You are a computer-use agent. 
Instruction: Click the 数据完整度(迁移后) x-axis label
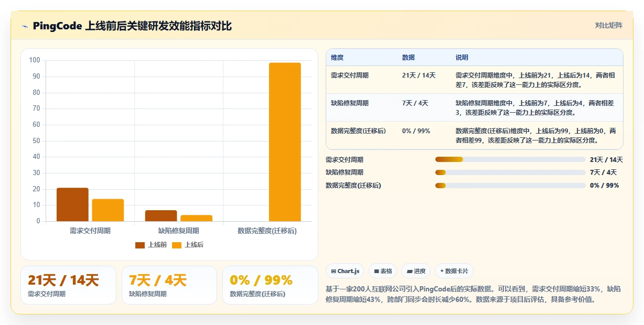(x=267, y=231)
